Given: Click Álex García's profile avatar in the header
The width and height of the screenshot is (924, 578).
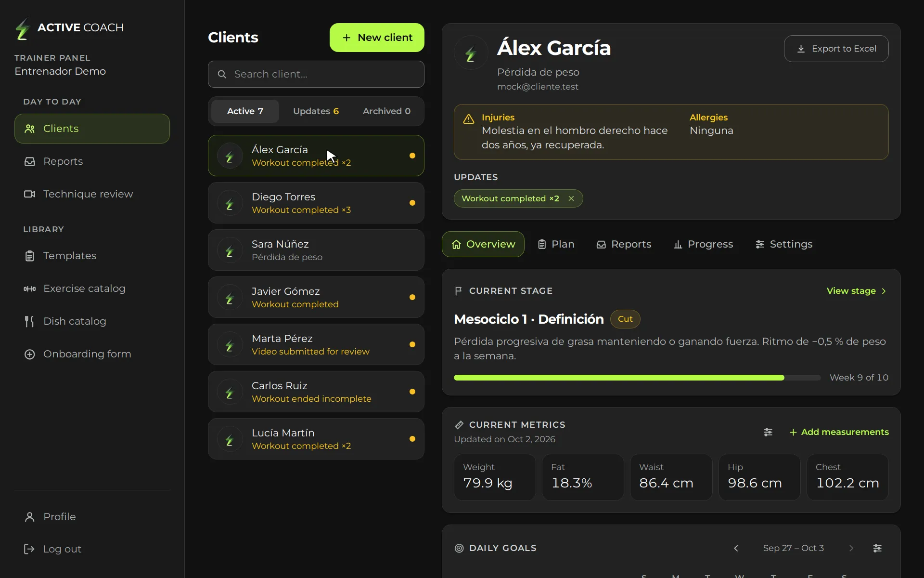Looking at the screenshot, I should pos(471,53).
